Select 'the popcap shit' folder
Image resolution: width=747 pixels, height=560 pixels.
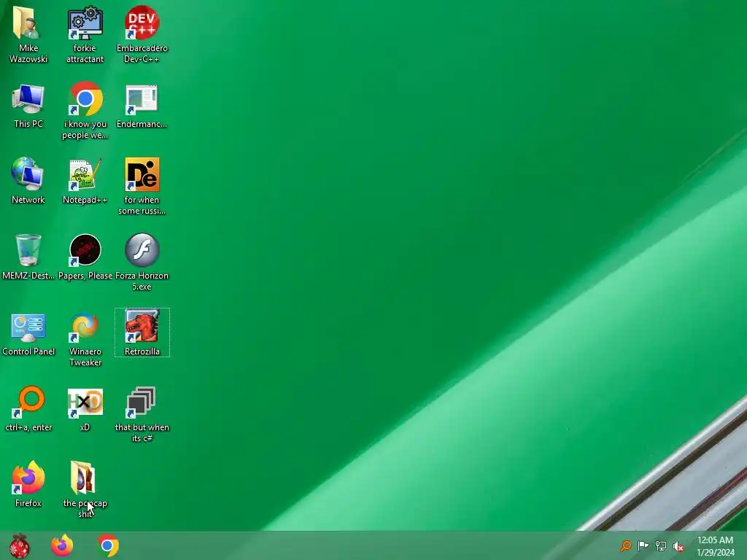[x=85, y=489]
